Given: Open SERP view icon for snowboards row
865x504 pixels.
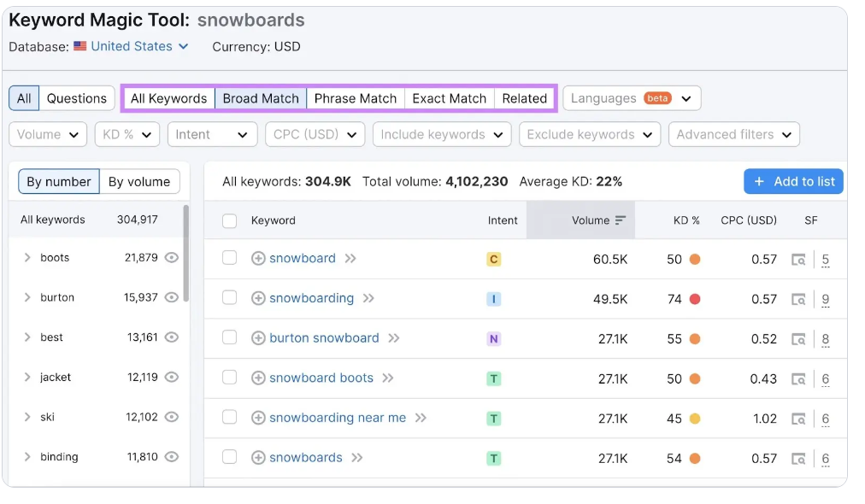Looking at the screenshot, I should 798,458.
